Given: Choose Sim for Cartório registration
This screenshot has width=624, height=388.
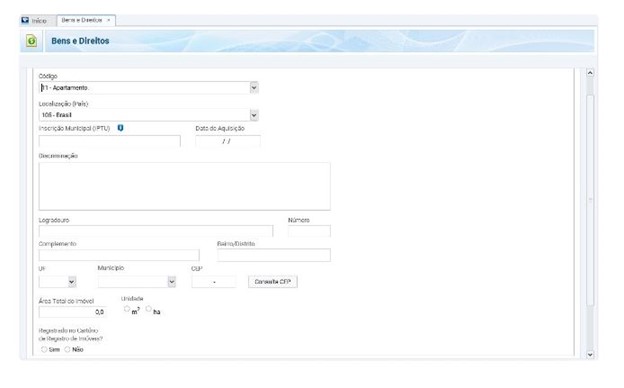Looking at the screenshot, I should 44,349.
